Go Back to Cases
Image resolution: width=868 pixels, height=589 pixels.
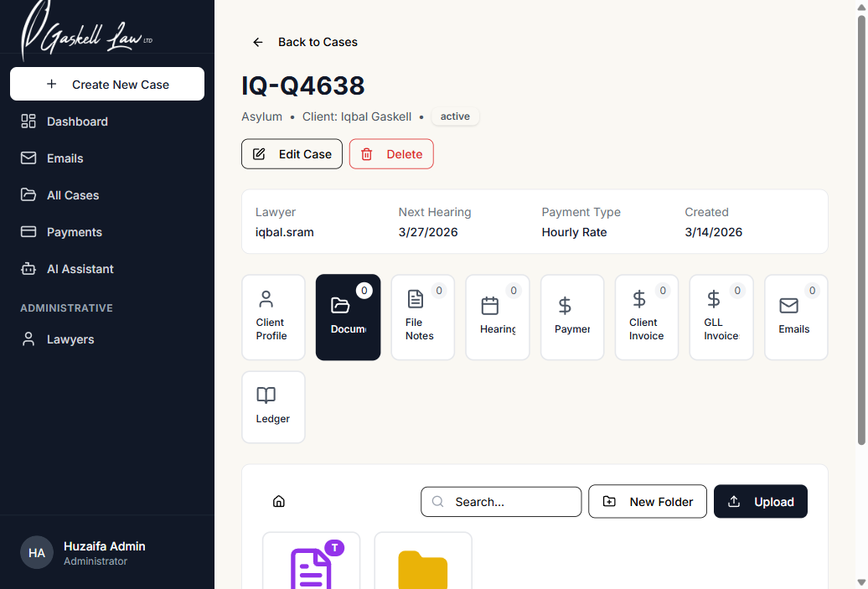(305, 42)
